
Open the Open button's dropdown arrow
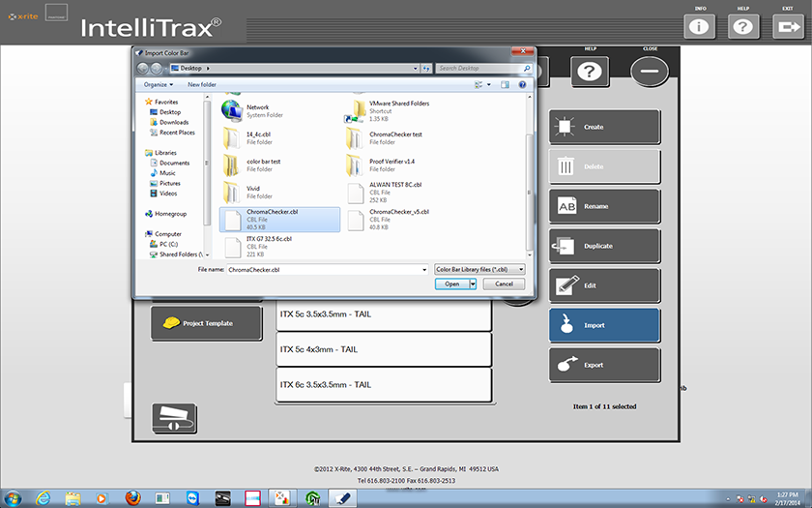(473, 284)
